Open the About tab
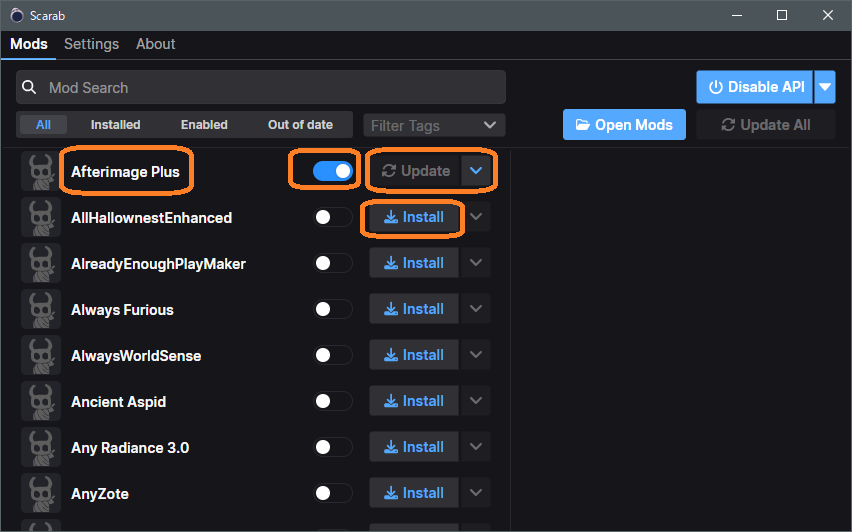The height and width of the screenshot is (532, 852). pyautogui.click(x=155, y=44)
